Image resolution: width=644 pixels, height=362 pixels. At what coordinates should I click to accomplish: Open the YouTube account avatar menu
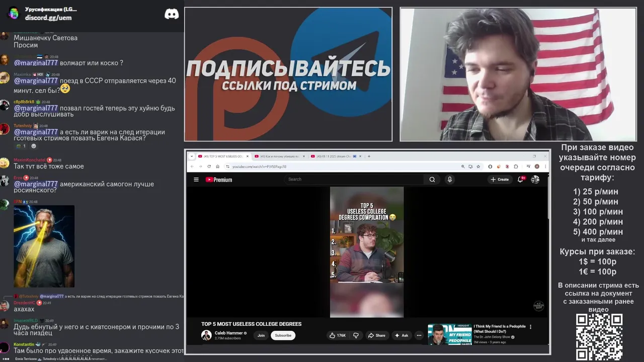(535, 179)
